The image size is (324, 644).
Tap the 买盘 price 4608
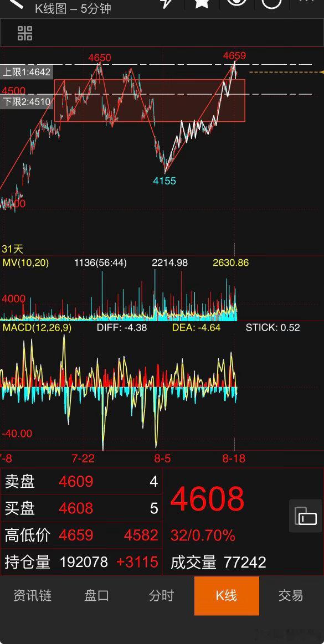point(76,508)
